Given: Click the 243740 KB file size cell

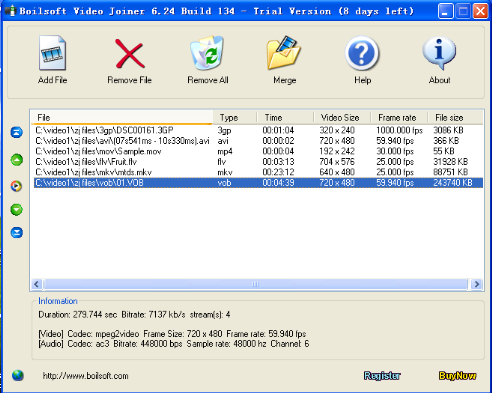Looking at the screenshot, I should click(x=453, y=183).
